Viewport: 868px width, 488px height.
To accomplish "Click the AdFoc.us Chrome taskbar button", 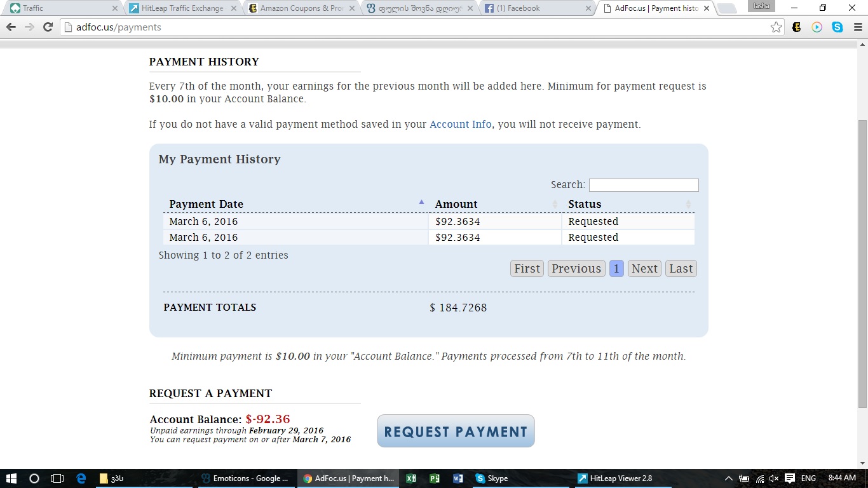I will coord(348,478).
